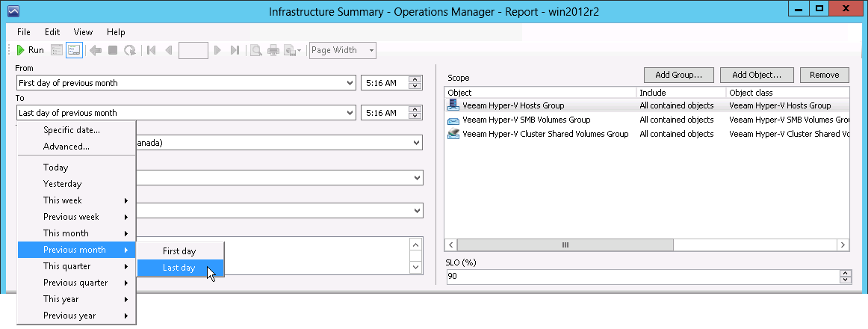The width and height of the screenshot is (868, 329).
Task: Open the Edit menu
Action: coord(52,32)
